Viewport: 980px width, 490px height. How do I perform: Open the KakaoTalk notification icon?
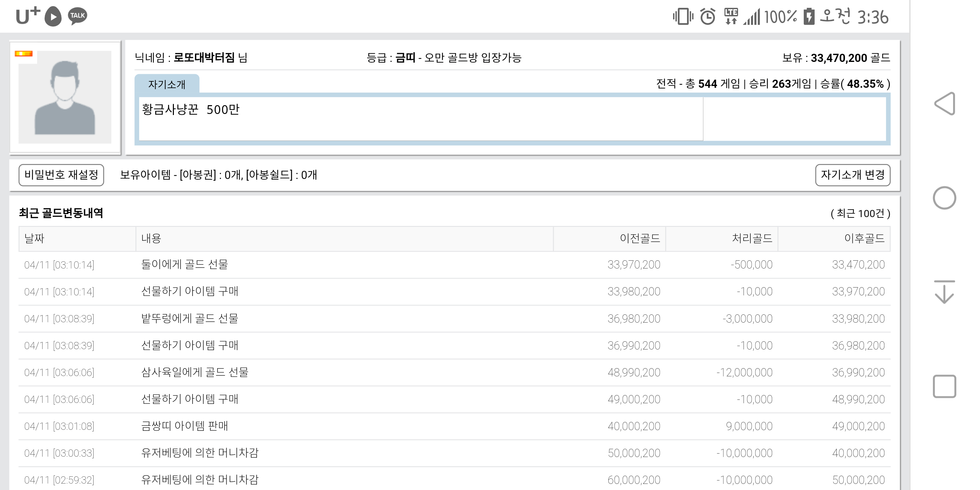coord(78,16)
